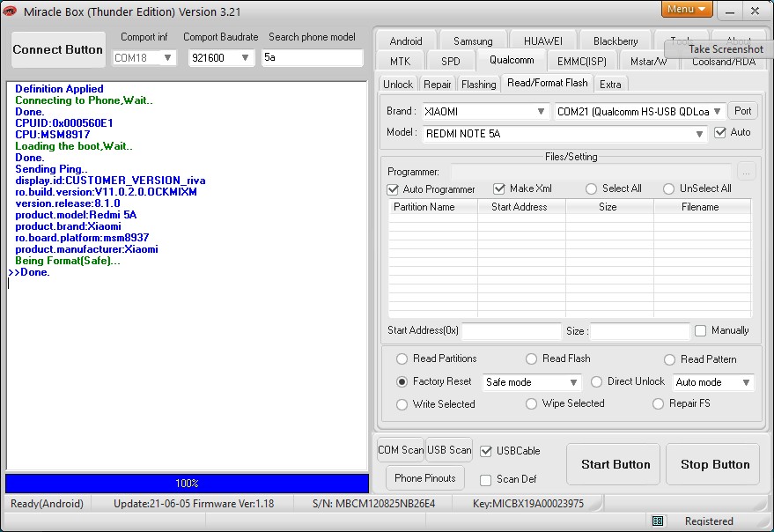Open the Extra sub-tab
Screen dimensions: 774x532
click(610, 85)
